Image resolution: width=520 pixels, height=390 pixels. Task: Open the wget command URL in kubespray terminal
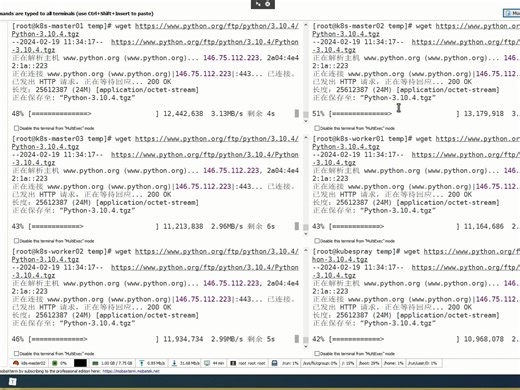pos(472,251)
